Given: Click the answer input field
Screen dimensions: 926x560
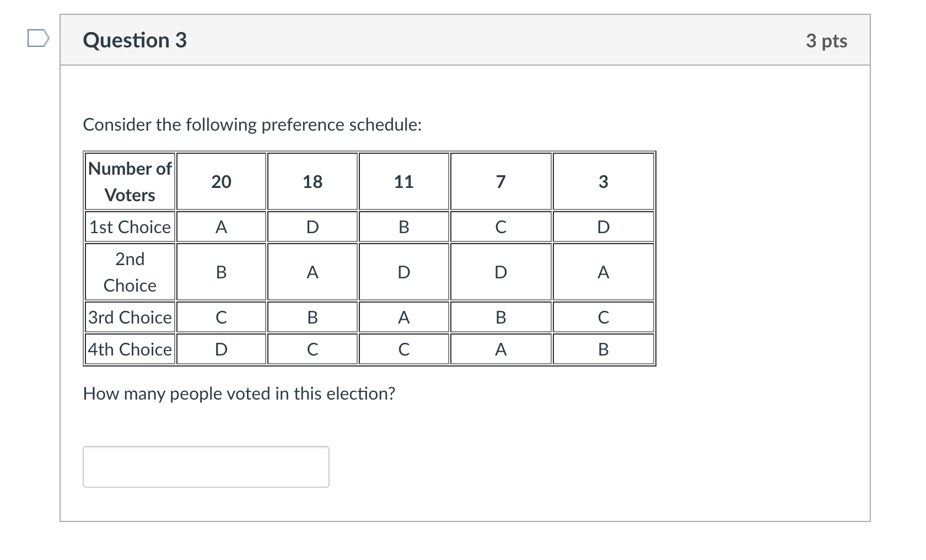Looking at the screenshot, I should (206, 467).
